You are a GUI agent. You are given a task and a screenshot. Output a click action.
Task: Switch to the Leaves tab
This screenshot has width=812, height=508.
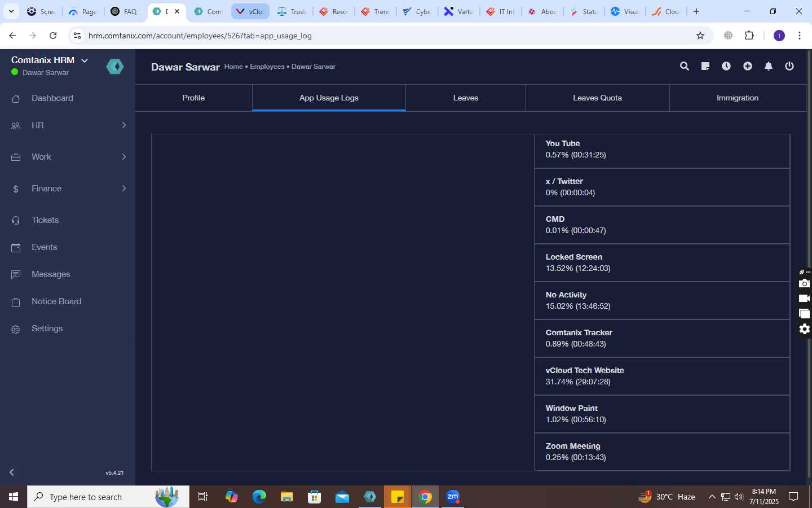click(466, 98)
